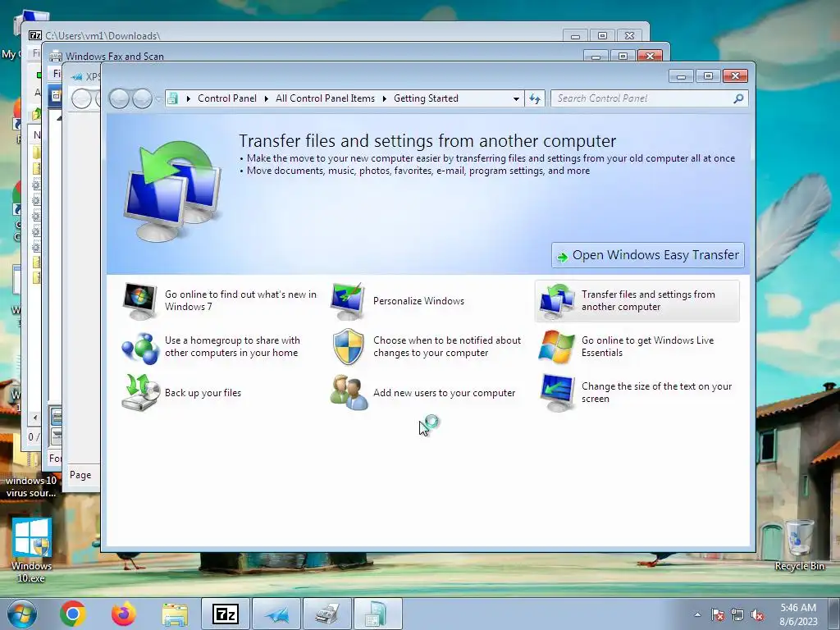Image resolution: width=840 pixels, height=630 pixels.
Task: Select Windows 10.exe desktop icon
Action: [32, 550]
